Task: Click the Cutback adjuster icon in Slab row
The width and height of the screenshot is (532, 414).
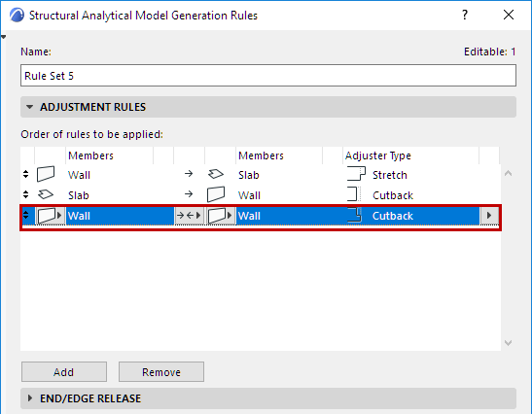Action: (x=354, y=194)
